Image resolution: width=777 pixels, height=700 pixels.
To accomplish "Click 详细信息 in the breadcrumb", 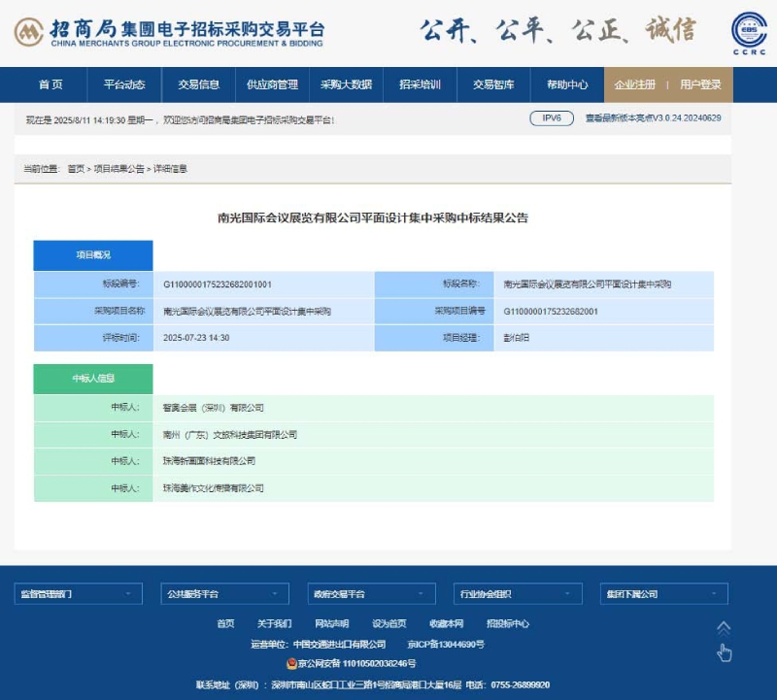I will (170, 169).
